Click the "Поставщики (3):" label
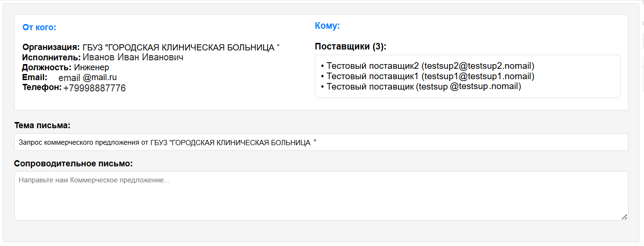The width and height of the screenshot is (644, 246). click(x=350, y=47)
